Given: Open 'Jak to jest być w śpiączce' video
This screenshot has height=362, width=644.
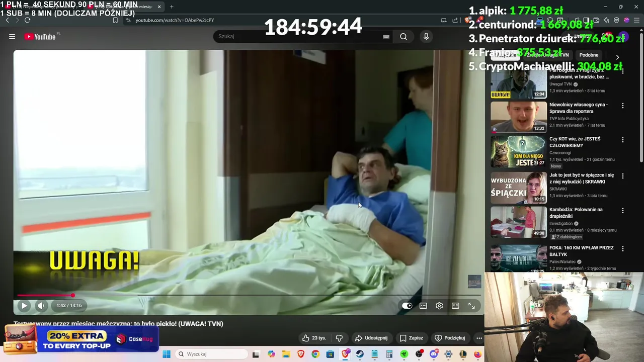Looking at the screenshot, I should click(582, 178).
